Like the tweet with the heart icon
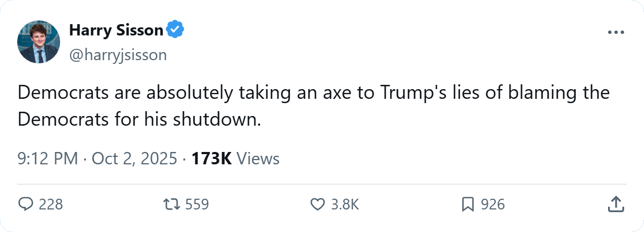This screenshot has height=232, width=644. click(x=318, y=204)
